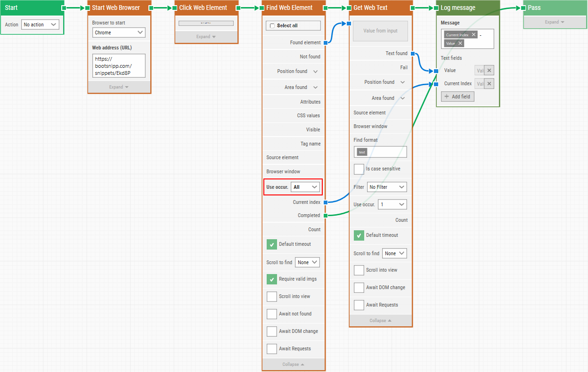The width and height of the screenshot is (588, 372).
Task: Click the Completed green output connector
Action: (325, 216)
